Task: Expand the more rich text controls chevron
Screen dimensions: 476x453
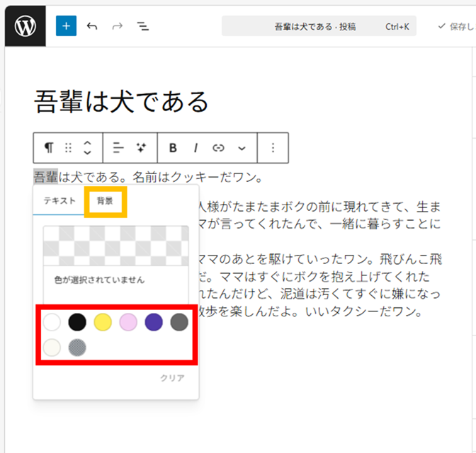Action: tap(242, 148)
